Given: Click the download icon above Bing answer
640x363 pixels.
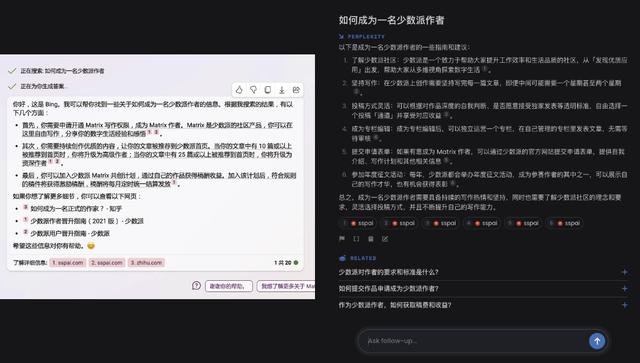Looking at the screenshot, I should pos(282,90).
